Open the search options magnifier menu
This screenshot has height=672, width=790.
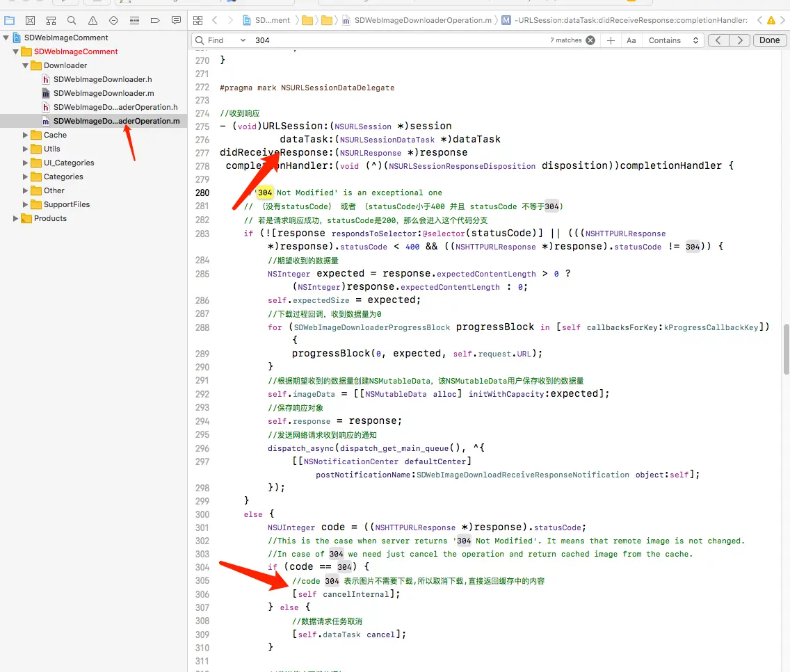click(200, 40)
